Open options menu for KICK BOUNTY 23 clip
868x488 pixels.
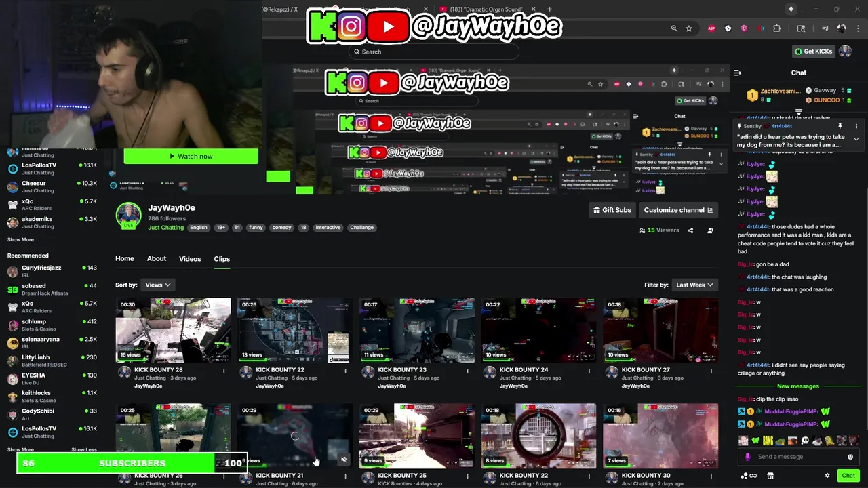click(467, 371)
